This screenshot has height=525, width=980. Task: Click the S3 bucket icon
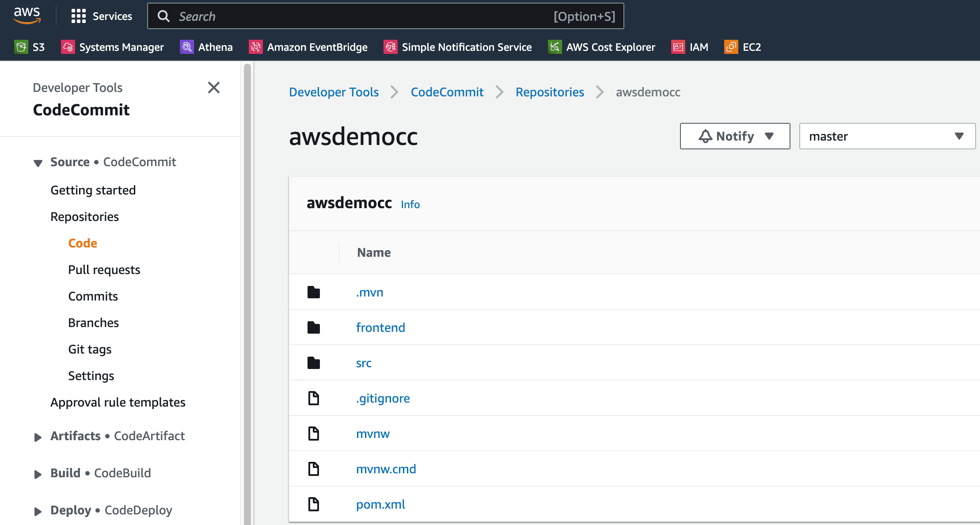[x=21, y=47]
